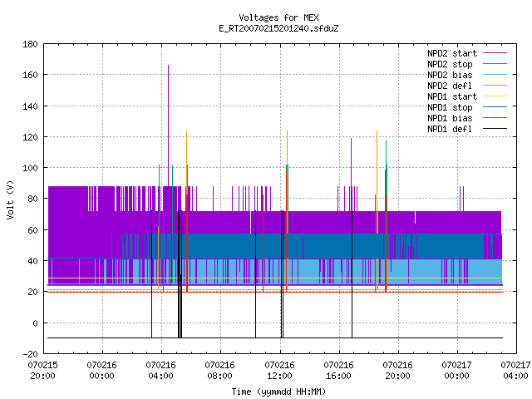Click the orange line sample beside NPD2 defl
The height and width of the screenshot is (399, 532).
[495, 86]
